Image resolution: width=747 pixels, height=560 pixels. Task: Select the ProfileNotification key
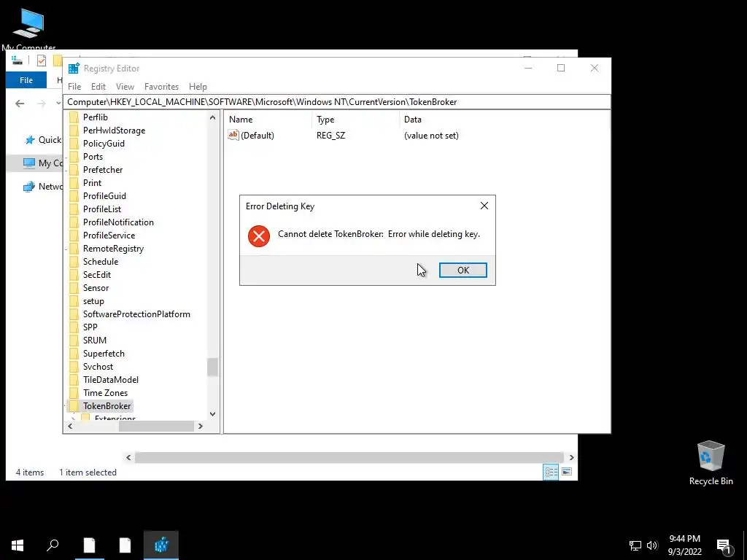(118, 222)
